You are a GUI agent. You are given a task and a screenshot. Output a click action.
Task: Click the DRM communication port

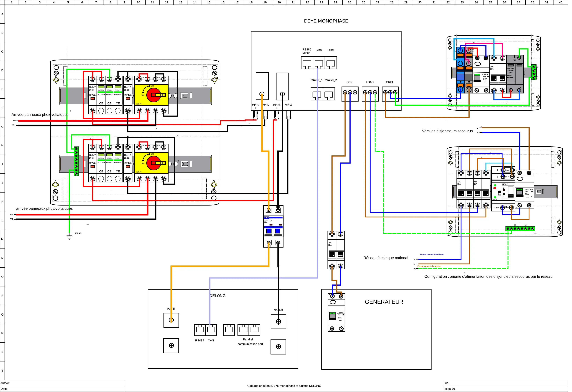(x=331, y=63)
